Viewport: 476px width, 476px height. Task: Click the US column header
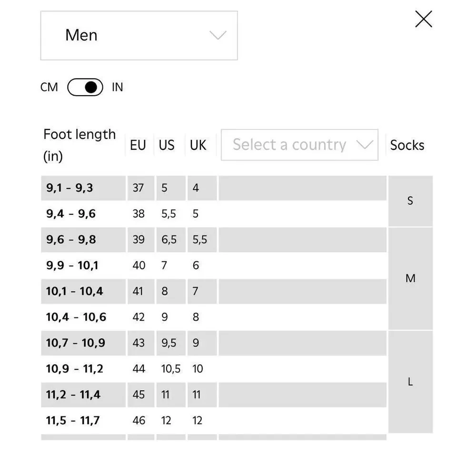coord(167,145)
